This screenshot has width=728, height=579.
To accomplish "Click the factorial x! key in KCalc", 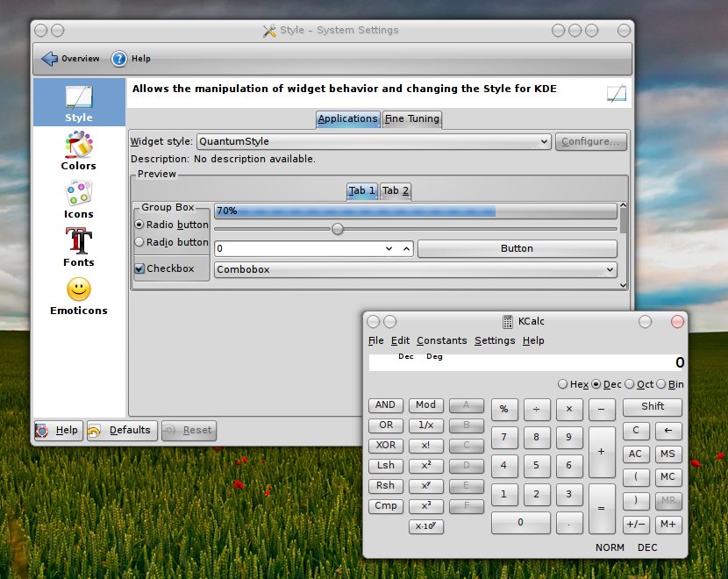I will (x=426, y=446).
